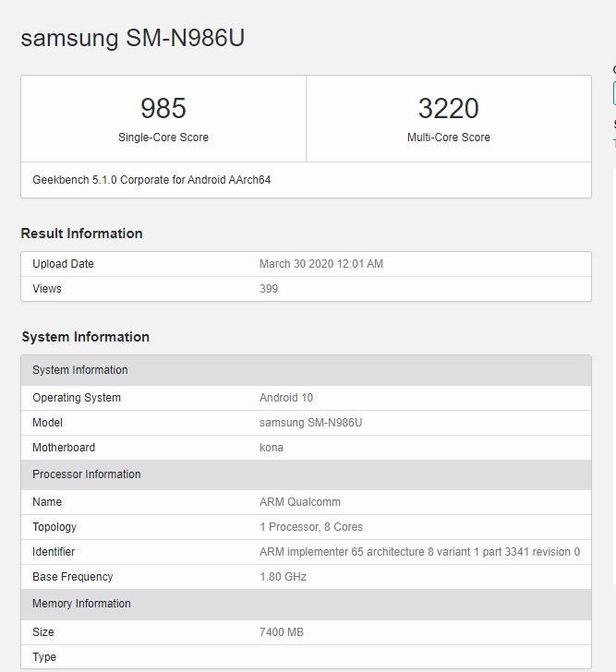Click the bold 'System Information' section heading

(x=85, y=337)
